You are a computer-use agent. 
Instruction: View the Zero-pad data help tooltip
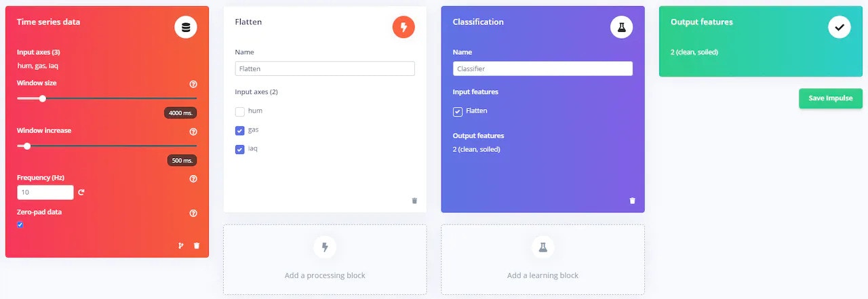pyautogui.click(x=193, y=213)
